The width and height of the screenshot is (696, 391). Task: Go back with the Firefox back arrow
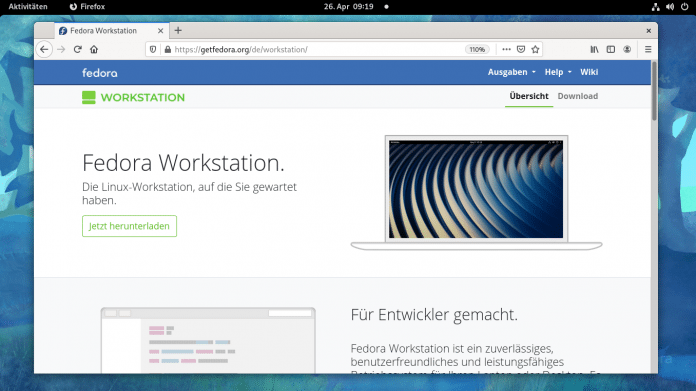coord(44,49)
